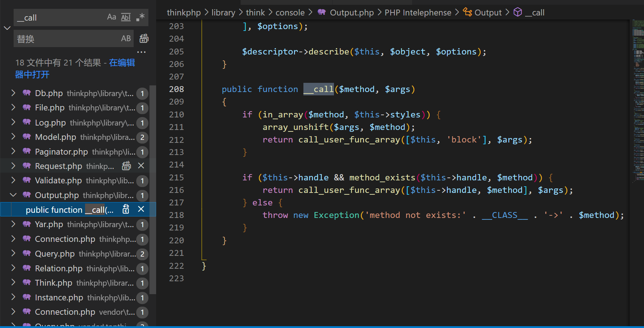Toggle Preserve Case in replace box

point(126,39)
